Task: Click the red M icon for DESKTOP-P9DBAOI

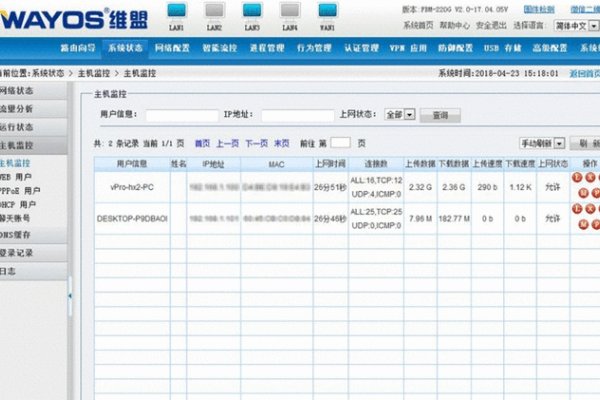Action: [583, 224]
